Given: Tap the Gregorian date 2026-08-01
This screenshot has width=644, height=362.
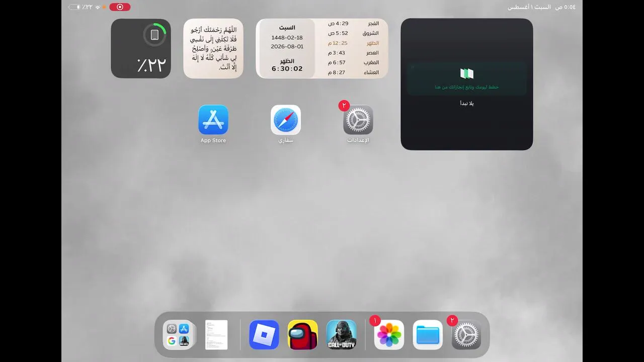Looking at the screenshot, I should 287,46.
